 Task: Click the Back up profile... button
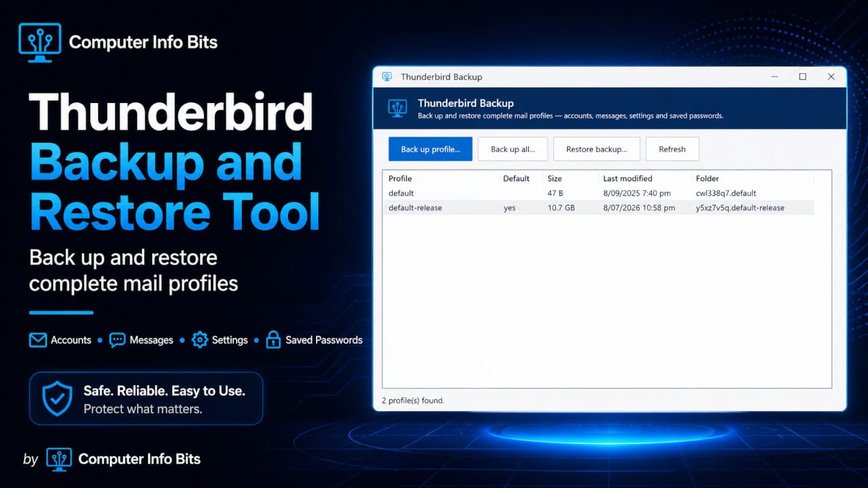click(x=430, y=149)
